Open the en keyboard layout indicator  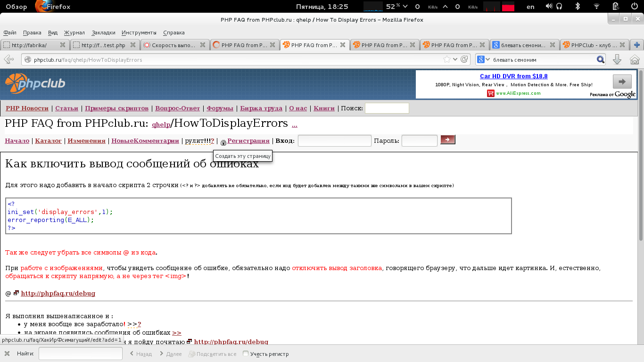coord(530,7)
